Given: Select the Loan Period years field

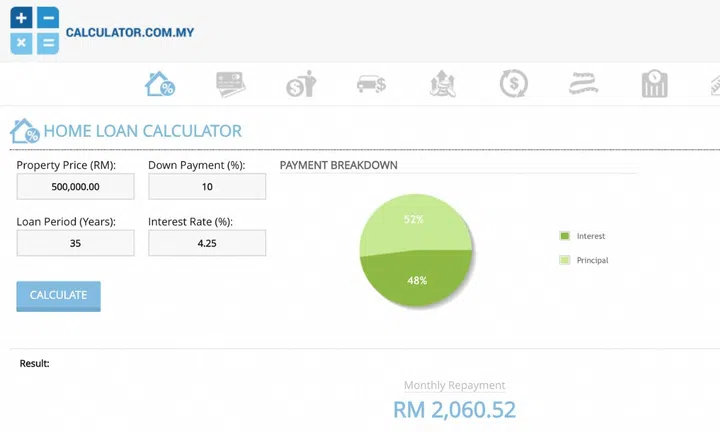Looking at the screenshot, I should point(75,243).
